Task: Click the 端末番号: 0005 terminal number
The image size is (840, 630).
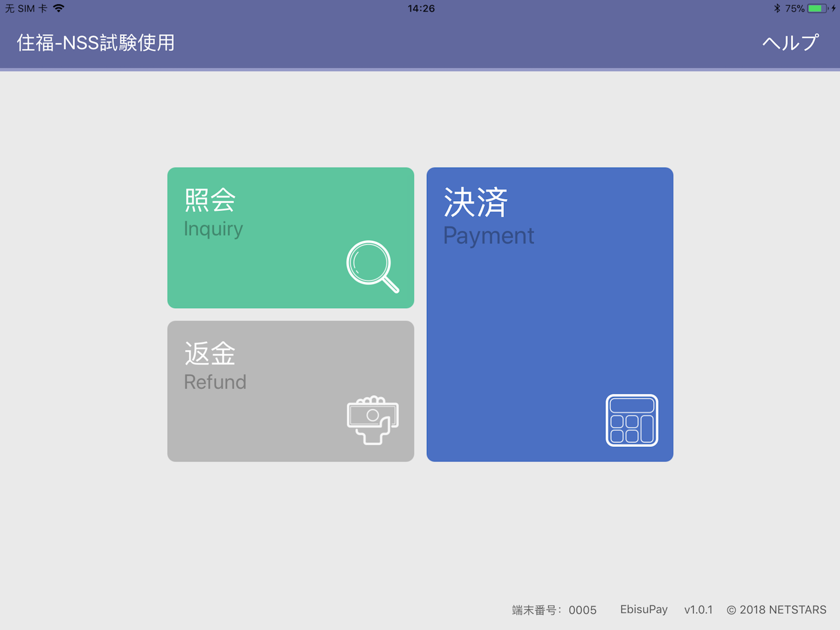Action: click(554, 610)
